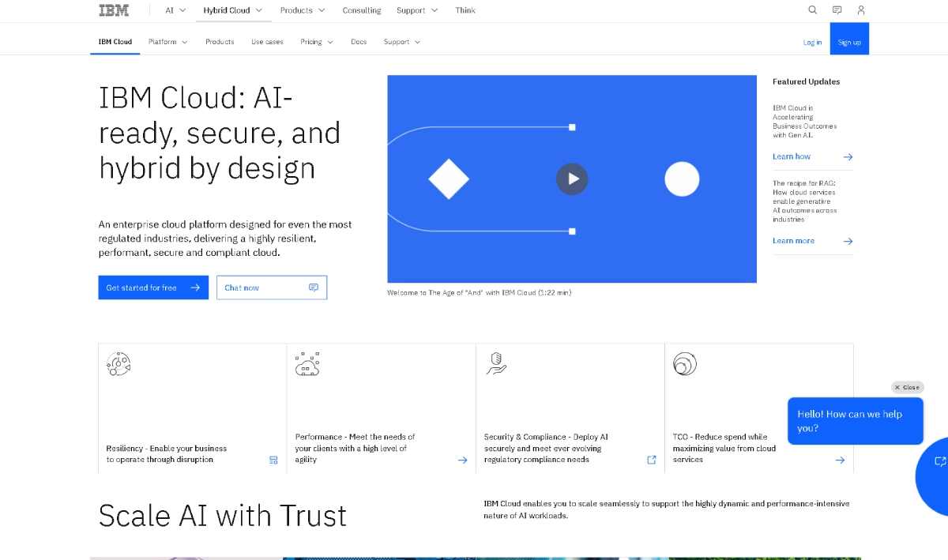Click the Resiliency card link icon
This screenshot has height=560, width=948.
click(273, 460)
